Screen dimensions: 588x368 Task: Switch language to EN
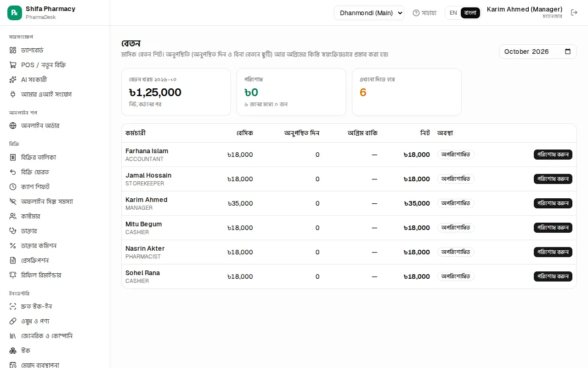(x=453, y=13)
